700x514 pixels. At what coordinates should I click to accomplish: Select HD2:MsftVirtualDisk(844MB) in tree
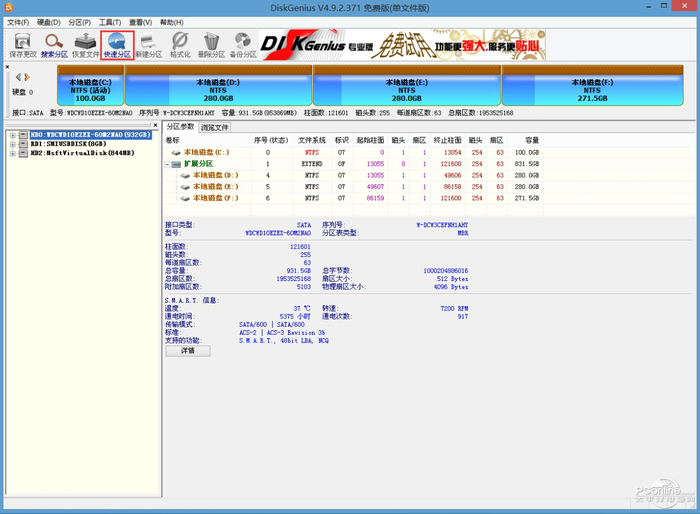[x=82, y=153]
